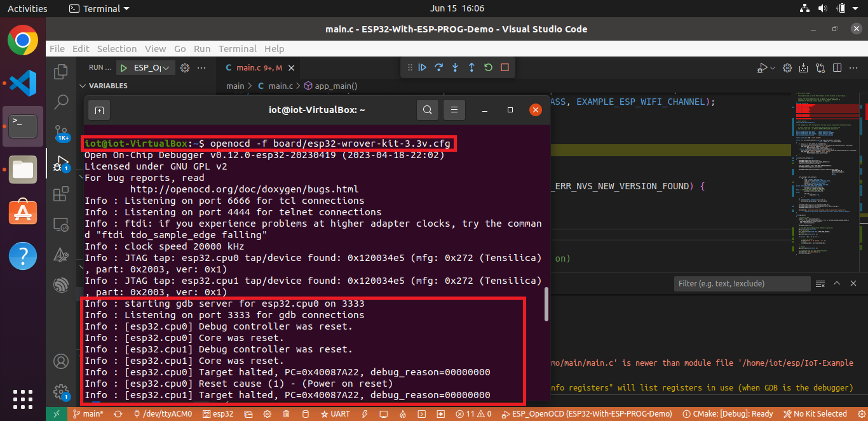Open the Help menu

pyautogui.click(x=274, y=49)
